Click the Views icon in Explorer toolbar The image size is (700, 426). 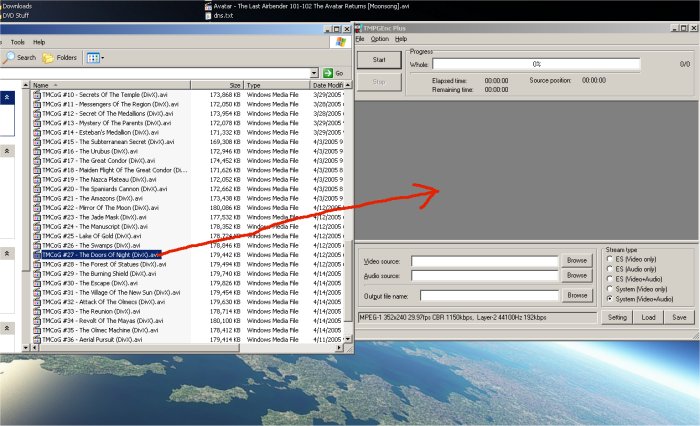93,58
